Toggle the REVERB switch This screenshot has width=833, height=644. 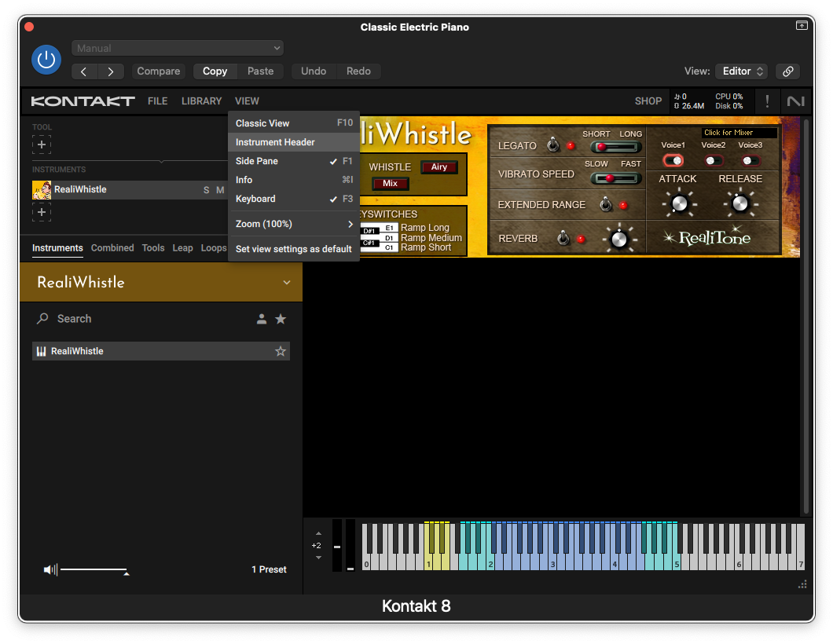[563, 239]
